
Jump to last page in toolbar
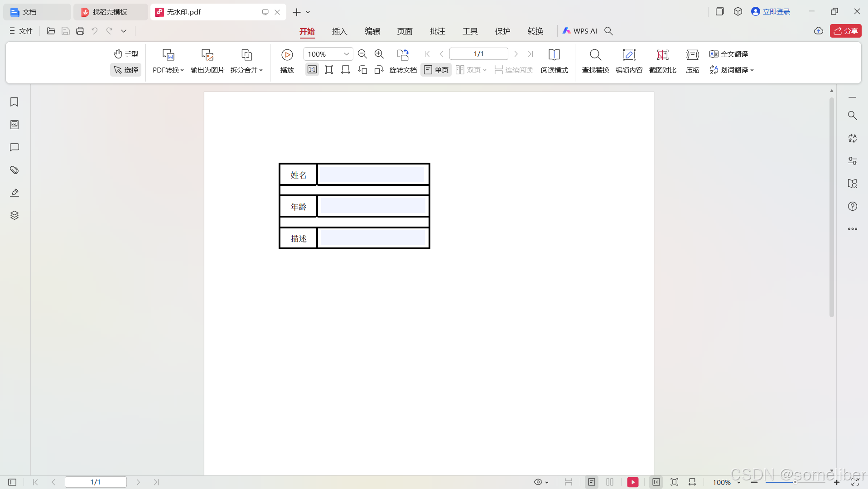click(x=530, y=54)
